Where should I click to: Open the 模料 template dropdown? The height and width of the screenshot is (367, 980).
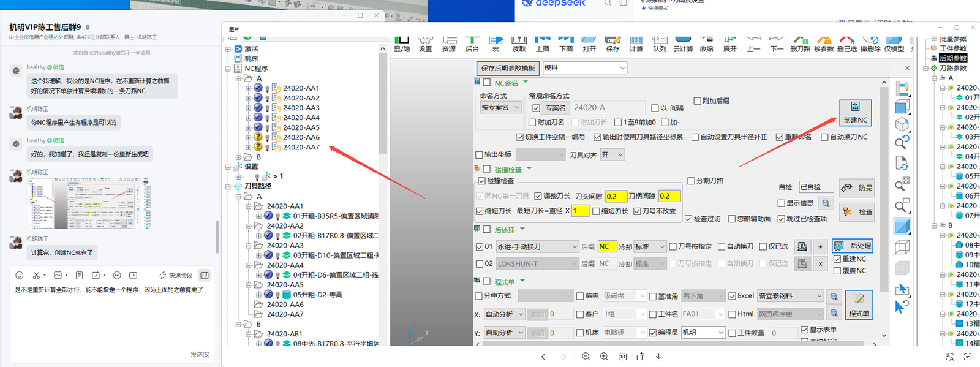point(585,68)
